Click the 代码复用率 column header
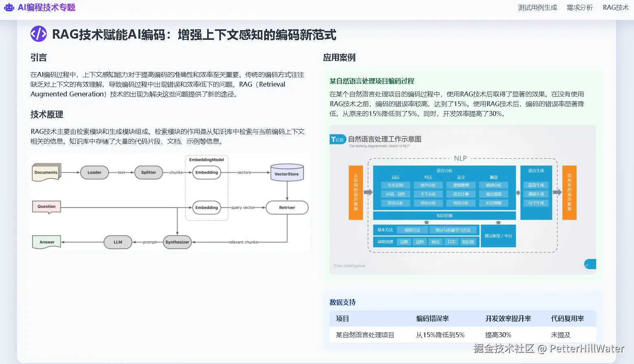The width and height of the screenshot is (634, 364). pos(568,318)
